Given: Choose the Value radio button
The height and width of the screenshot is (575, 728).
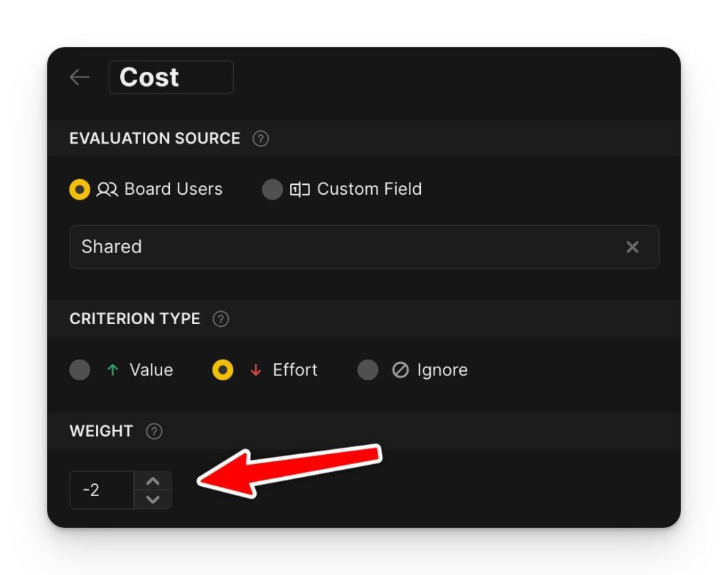Looking at the screenshot, I should coord(80,370).
